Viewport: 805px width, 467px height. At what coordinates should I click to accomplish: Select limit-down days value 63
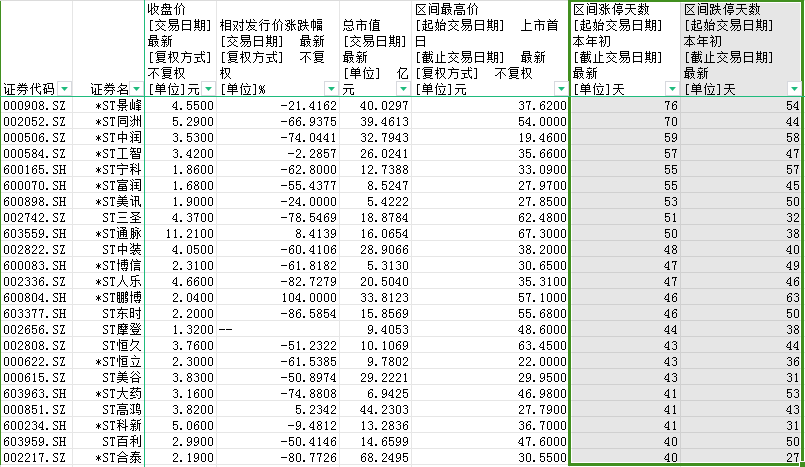click(741, 298)
